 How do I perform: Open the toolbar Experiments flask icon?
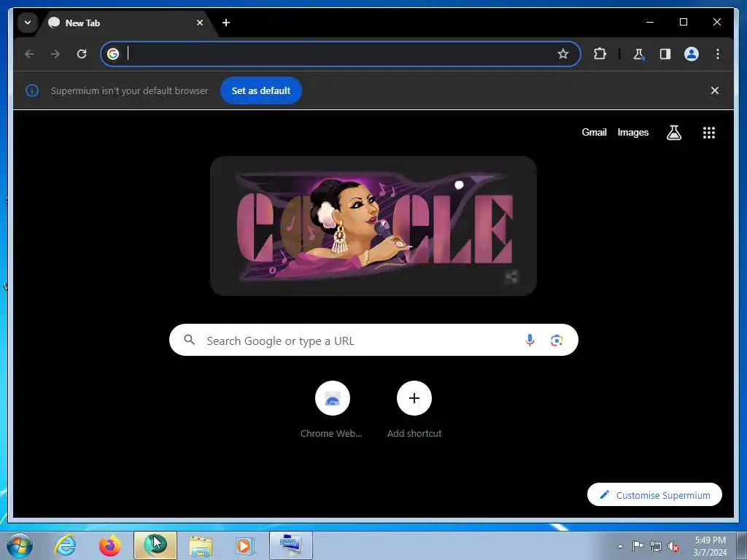coord(639,54)
